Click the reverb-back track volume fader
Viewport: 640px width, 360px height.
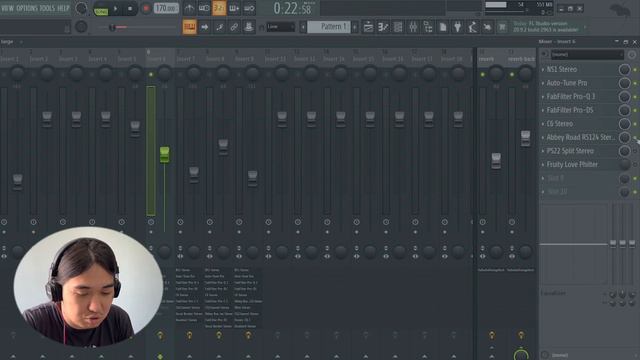pyautogui.click(x=525, y=138)
